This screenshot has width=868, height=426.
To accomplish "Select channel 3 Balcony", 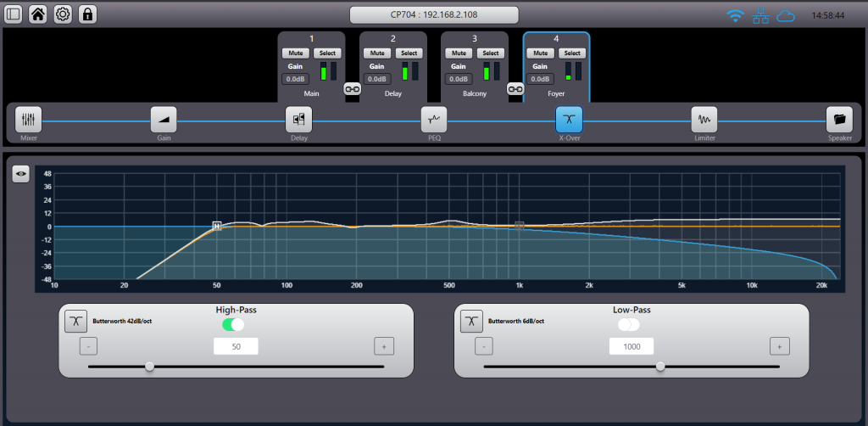I will pyautogui.click(x=491, y=53).
